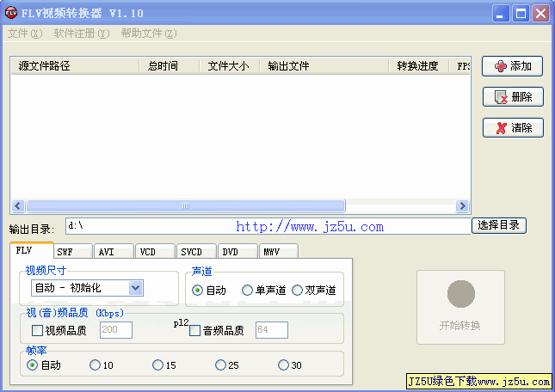Click the 选择目录 button

[x=499, y=225]
